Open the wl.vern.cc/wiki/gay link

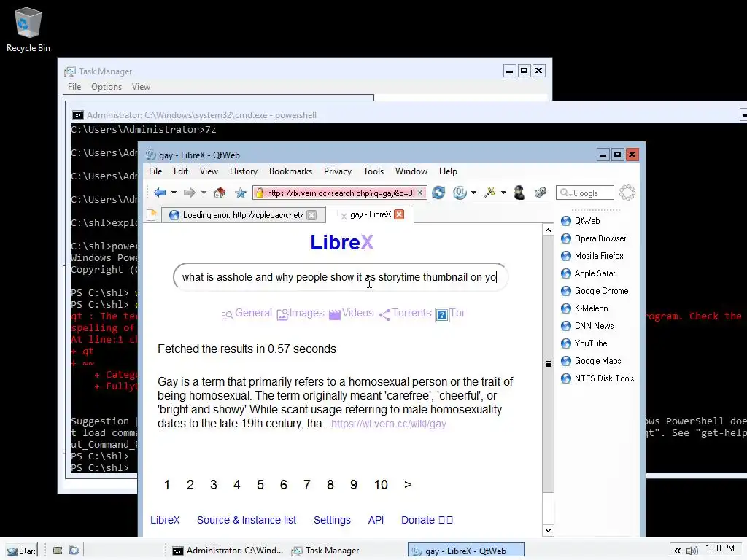tap(389, 424)
